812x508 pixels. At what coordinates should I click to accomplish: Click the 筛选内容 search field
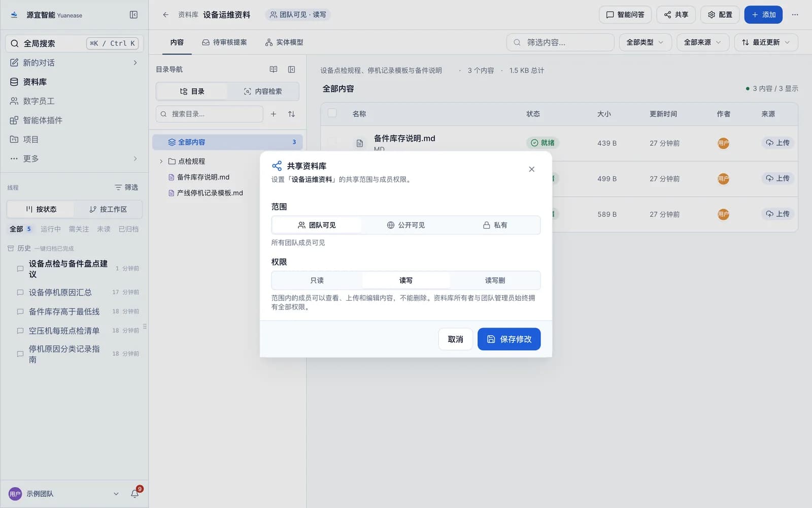(x=560, y=42)
